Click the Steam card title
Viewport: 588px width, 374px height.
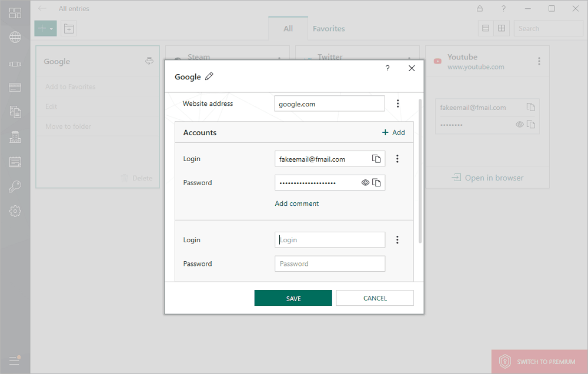click(x=199, y=57)
